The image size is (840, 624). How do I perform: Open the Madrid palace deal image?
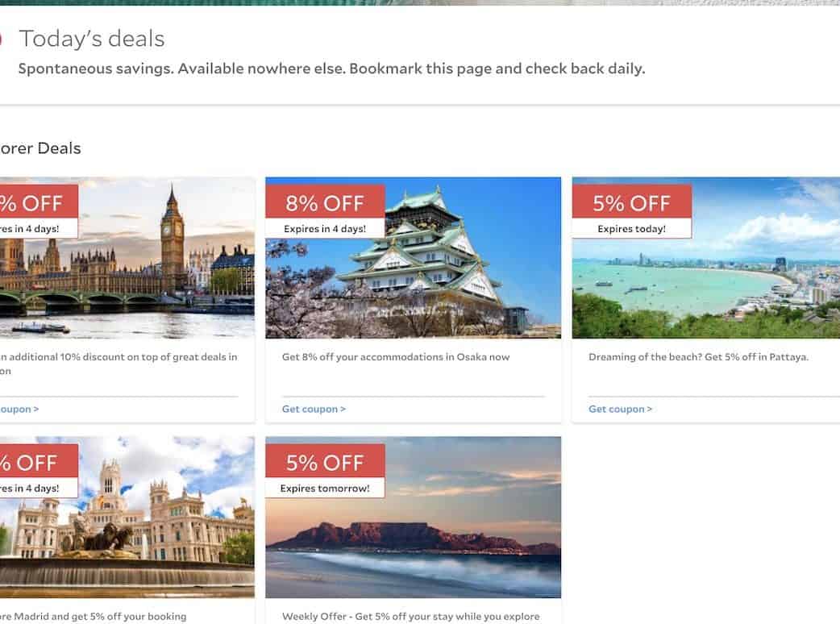pyautogui.click(x=127, y=517)
